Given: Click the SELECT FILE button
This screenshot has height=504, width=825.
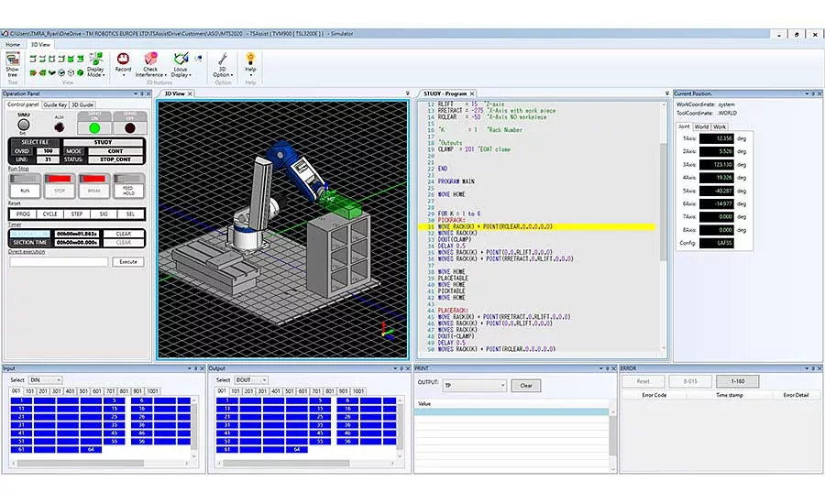Looking at the screenshot, I should (x=35, y=143).
